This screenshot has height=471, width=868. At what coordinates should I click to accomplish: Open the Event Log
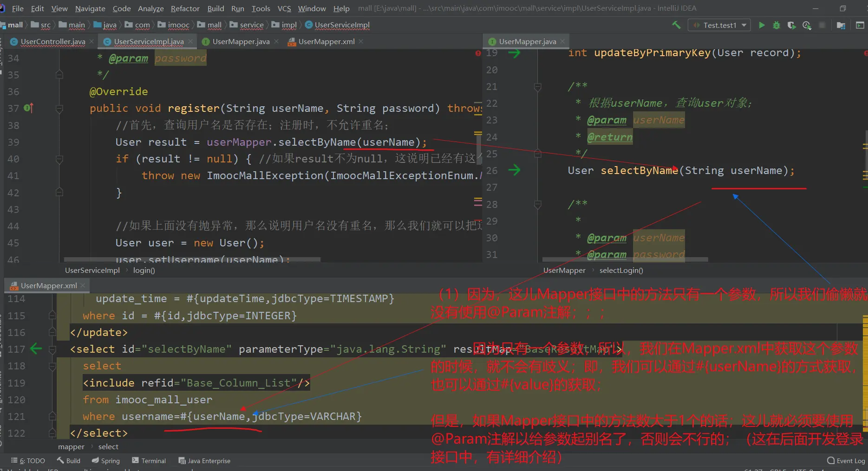click(x=846, y=461)
